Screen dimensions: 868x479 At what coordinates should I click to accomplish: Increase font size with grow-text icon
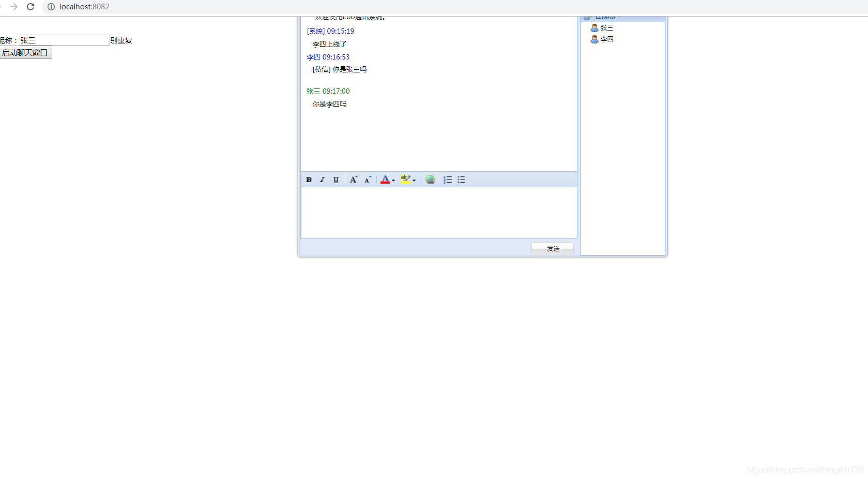354,179
